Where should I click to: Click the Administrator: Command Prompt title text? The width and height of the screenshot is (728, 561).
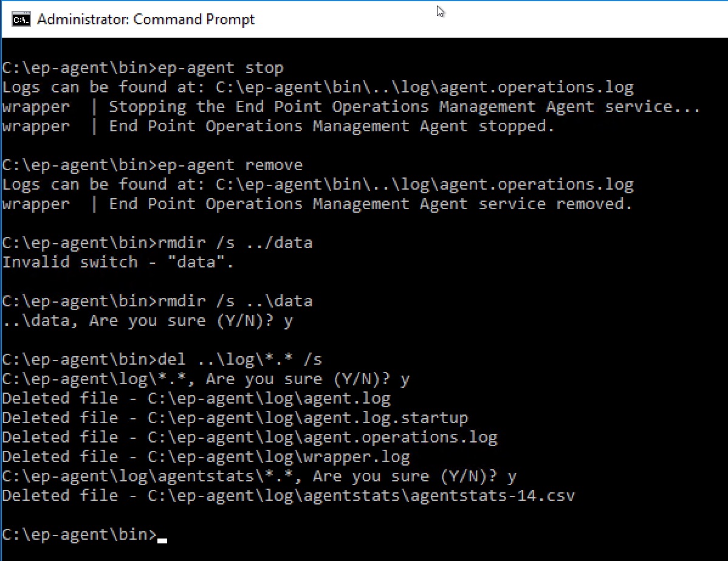(x=146, y=19)
